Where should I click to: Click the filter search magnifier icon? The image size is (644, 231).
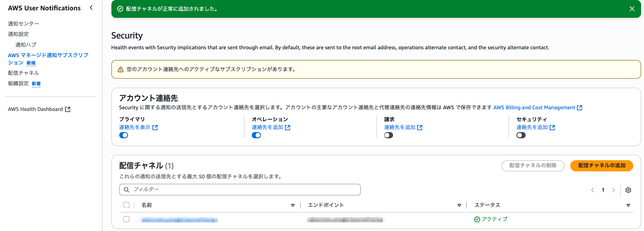[x=126, y=190]
